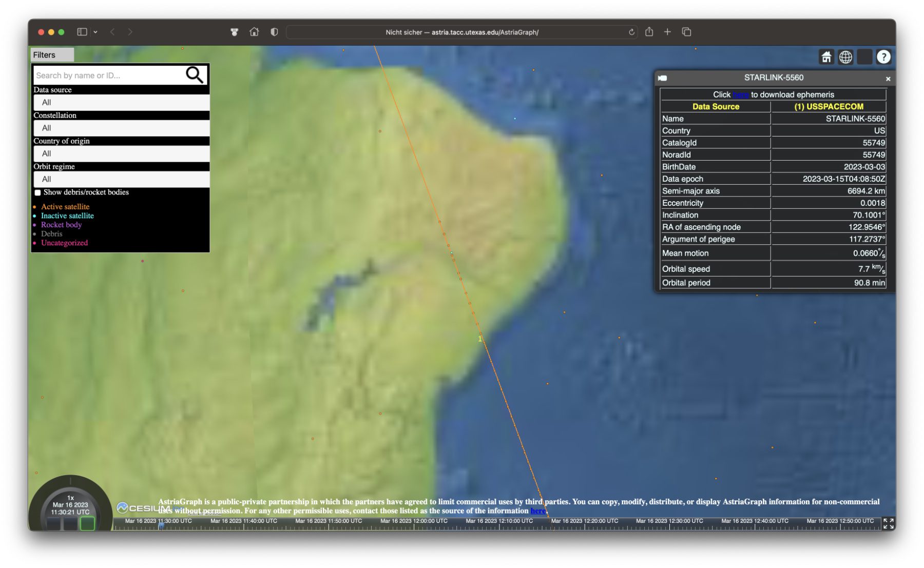Viewport: 924px width, 568px height.
Task: Open the sidebar options chevron in Safari
Action: click(x=95, y=32)
